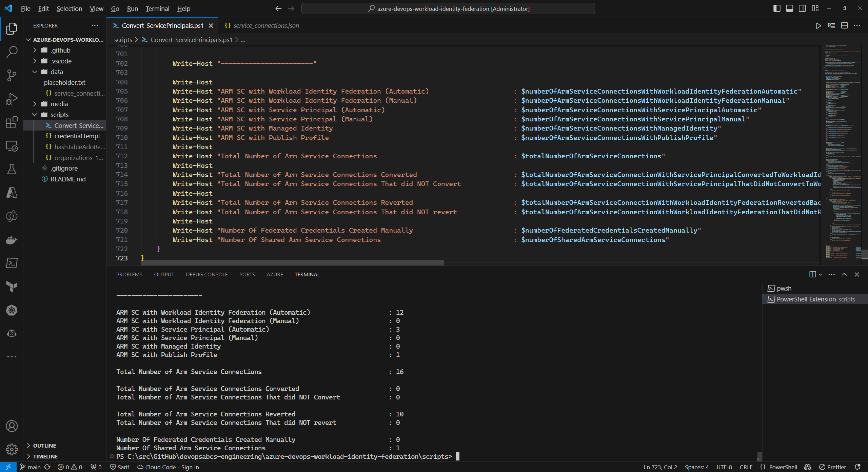
Task: Toggle Secondary Side Bar visibility
Action: coord(802,8)
